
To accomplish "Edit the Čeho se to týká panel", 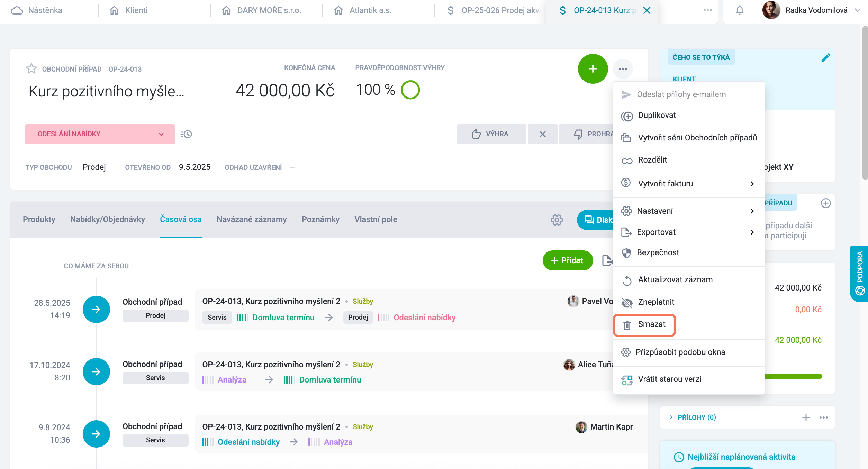I will (x=825, y=57).
